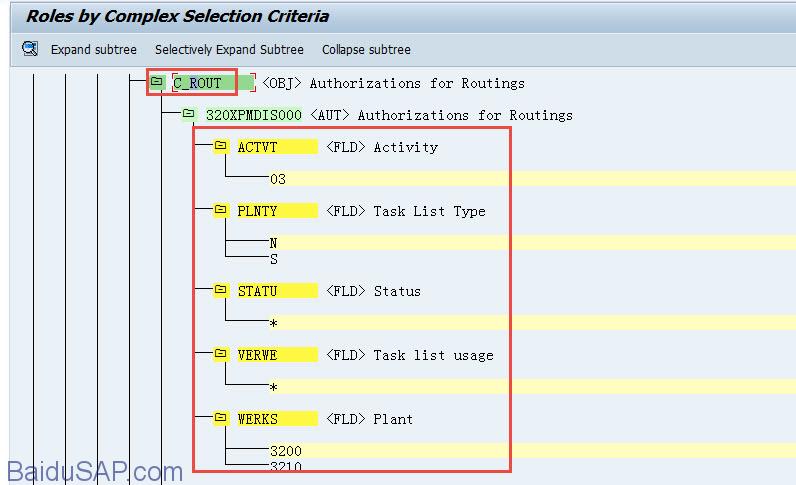Viewport: 796px width, 485px height.
Task: Select activity value 03
Action: coord(277,179)
